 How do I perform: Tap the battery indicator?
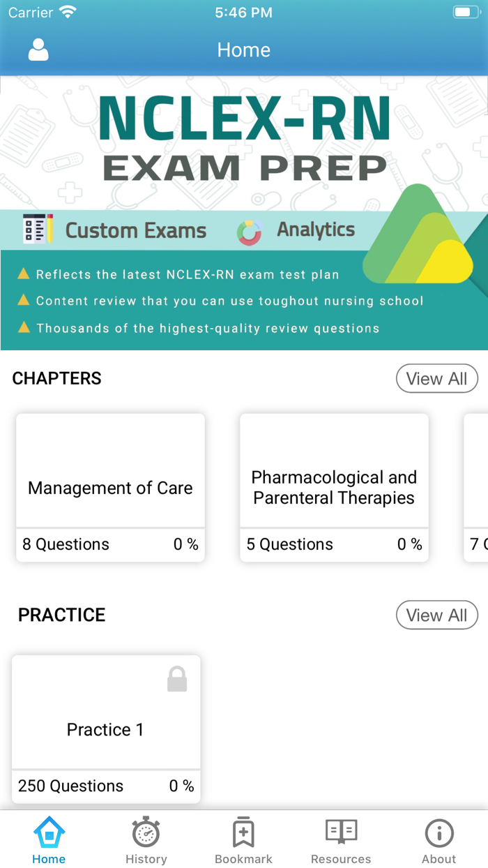pos(466,10)
